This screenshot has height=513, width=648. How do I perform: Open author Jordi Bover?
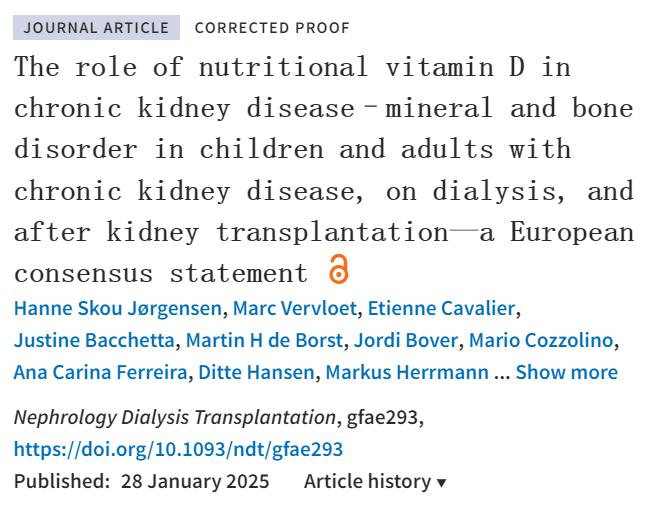click(x=406, y=340)
